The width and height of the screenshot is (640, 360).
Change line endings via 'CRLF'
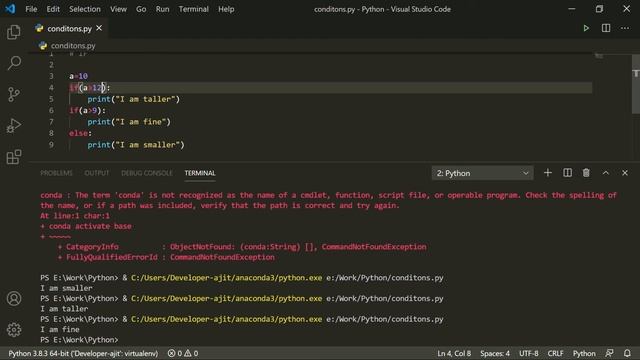(x=556, y=353)
